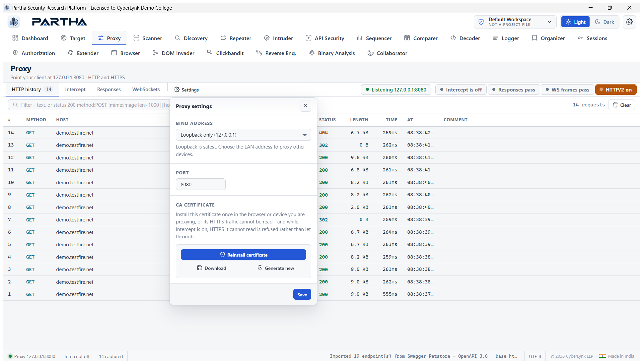Open the proxy Settings tab
643x364 pixels.
(x=186, y=90)
